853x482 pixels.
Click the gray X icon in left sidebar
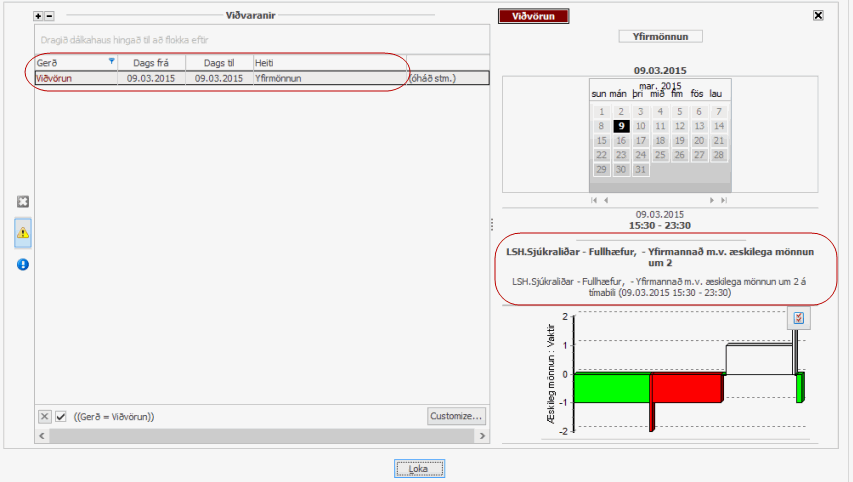pyautogui.click(x=23, y=202)
